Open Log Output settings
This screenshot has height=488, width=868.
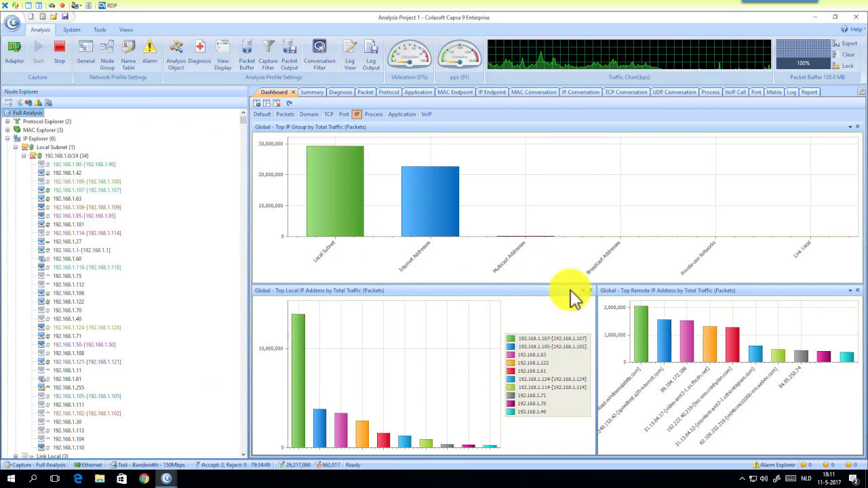click(x=371, y=55)
